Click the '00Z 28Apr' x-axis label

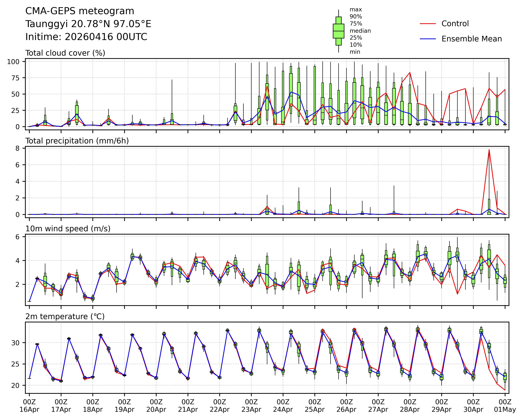(410, 406)
